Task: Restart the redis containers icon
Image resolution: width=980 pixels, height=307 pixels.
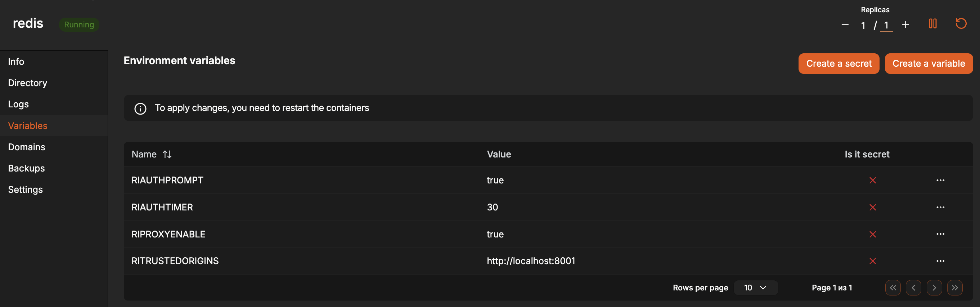Action: [961, 24]
